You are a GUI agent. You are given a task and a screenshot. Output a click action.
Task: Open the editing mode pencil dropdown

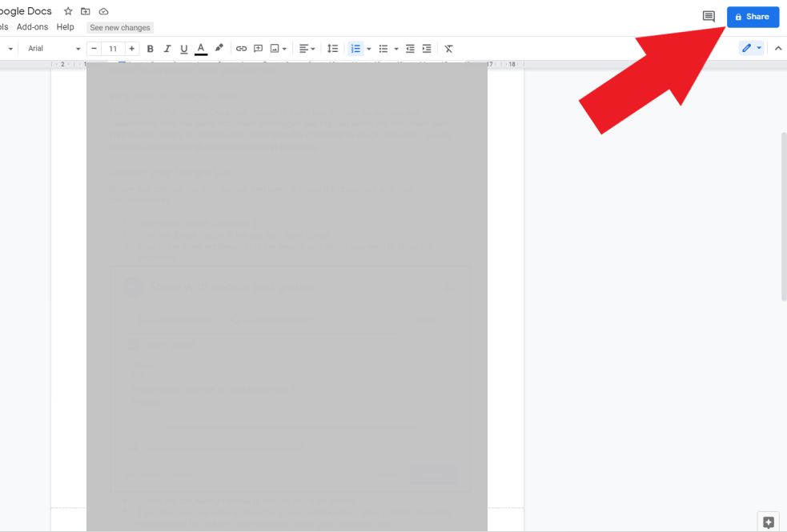click(750, 48)
